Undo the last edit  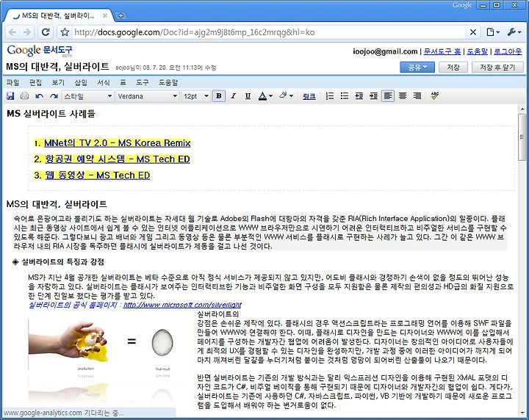40,96
